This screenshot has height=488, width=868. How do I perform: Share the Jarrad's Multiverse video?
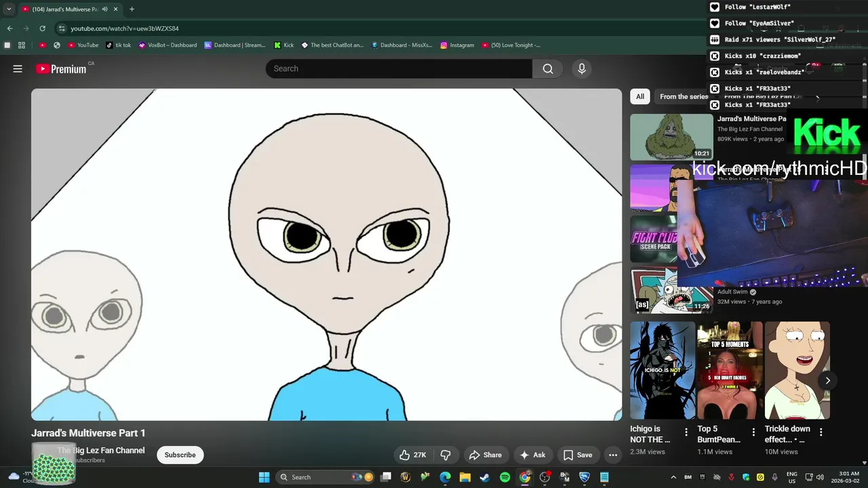click(486, 455)
